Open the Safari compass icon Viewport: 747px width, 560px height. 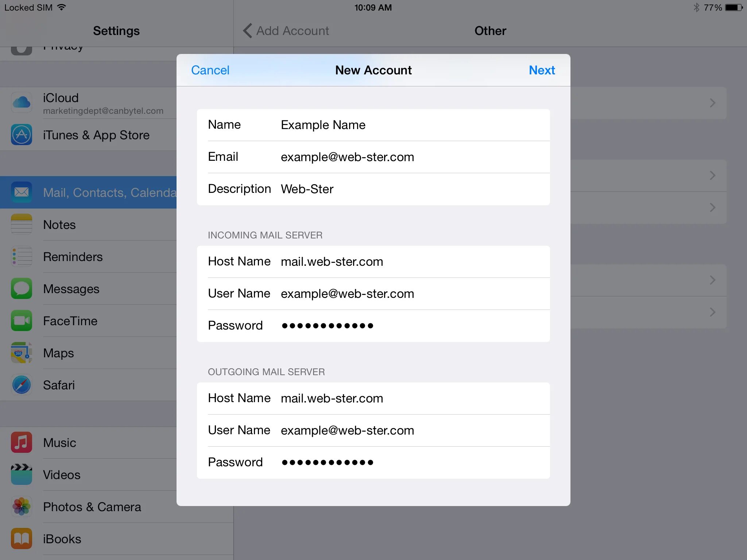22,385
